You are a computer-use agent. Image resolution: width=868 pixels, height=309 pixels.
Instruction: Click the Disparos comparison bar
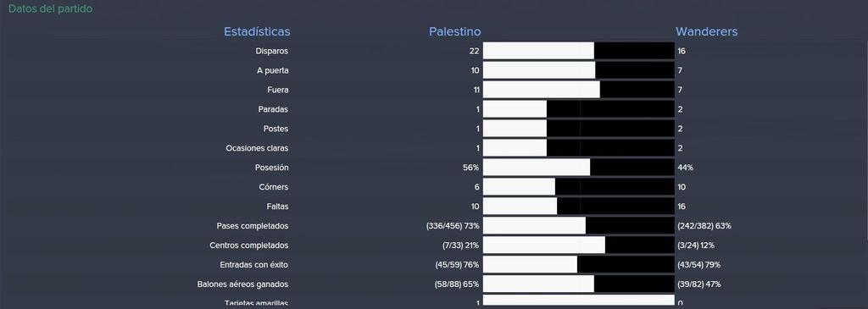click(578, 51)
